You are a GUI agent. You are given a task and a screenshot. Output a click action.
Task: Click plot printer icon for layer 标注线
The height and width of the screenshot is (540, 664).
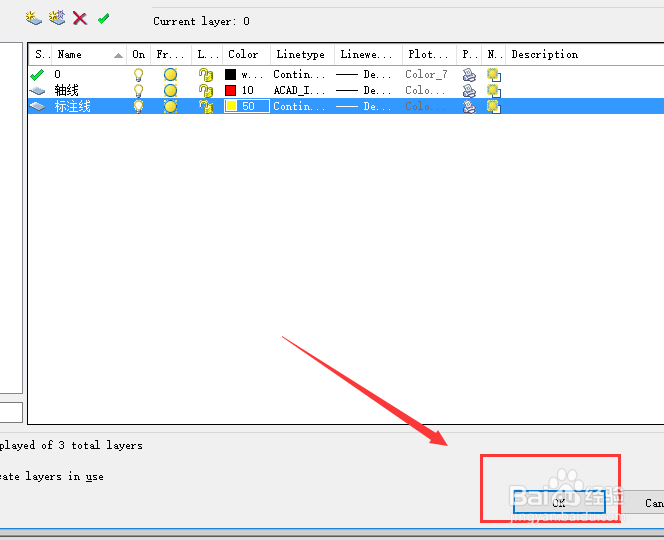coord(469,106)
